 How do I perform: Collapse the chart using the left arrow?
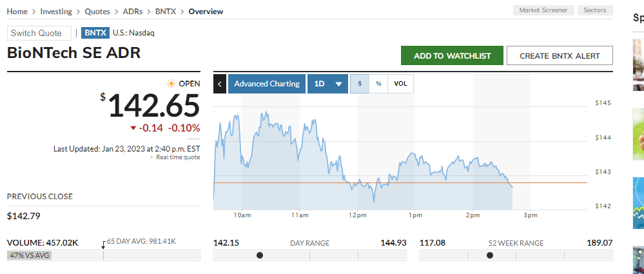pos(220,84)
